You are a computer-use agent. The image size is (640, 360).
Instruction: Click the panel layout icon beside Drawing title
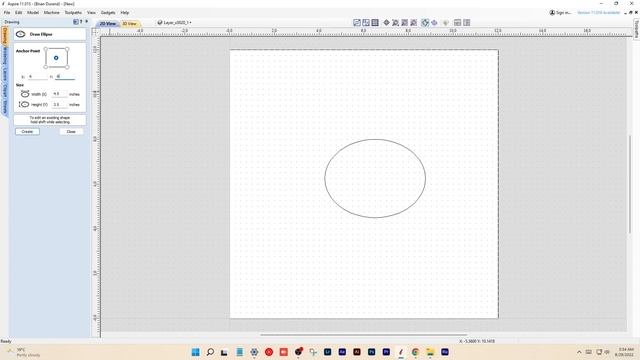(x=76, y=22)
